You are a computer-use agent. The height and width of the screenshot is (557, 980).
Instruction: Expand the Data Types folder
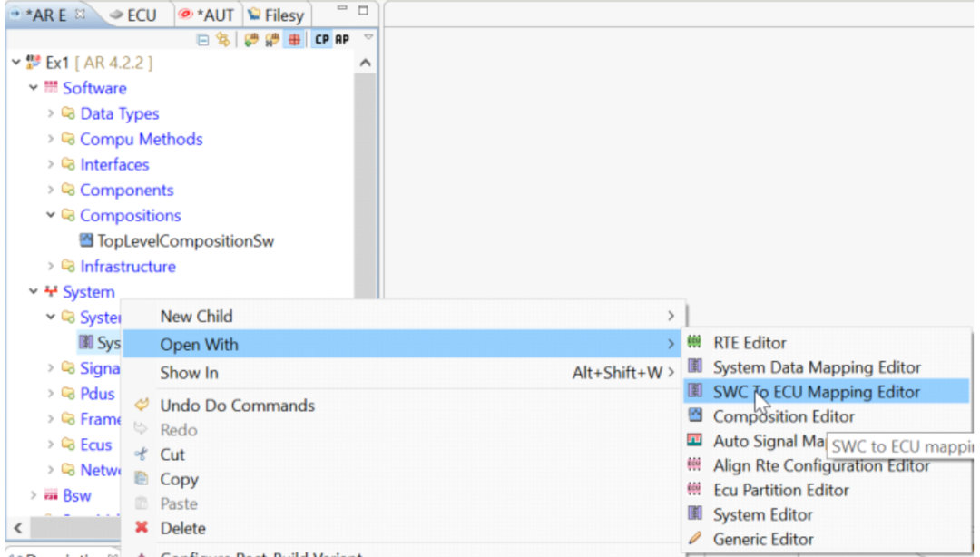(x=51, y=113)
